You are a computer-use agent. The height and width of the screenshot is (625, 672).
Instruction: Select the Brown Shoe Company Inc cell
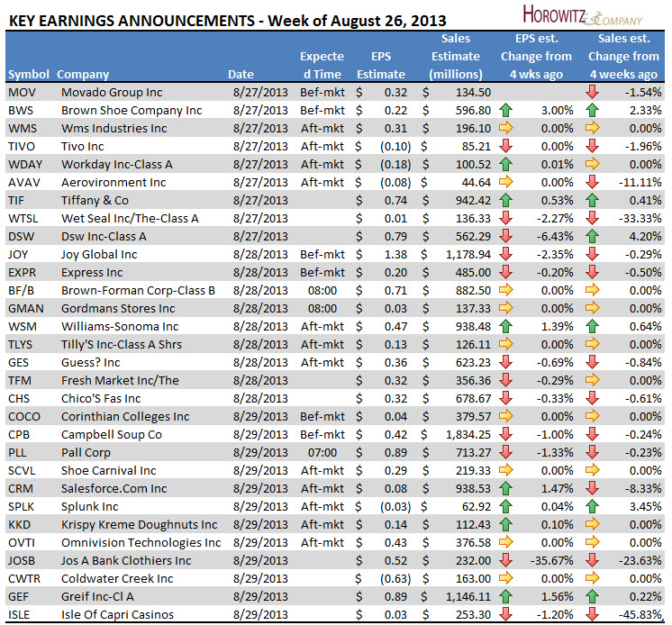pyautogui.click(x=132, y=110)
